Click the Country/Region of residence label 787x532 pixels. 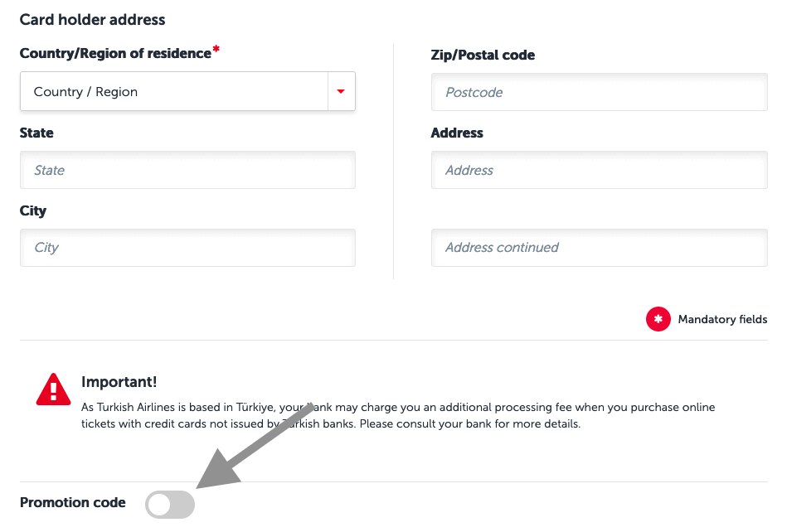(115, 54)
